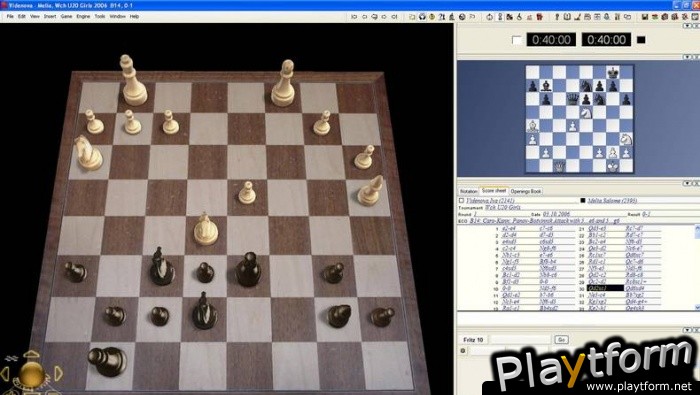Select black queen on 2D diagram
The image size is (700, 395).
pos(573,99)
